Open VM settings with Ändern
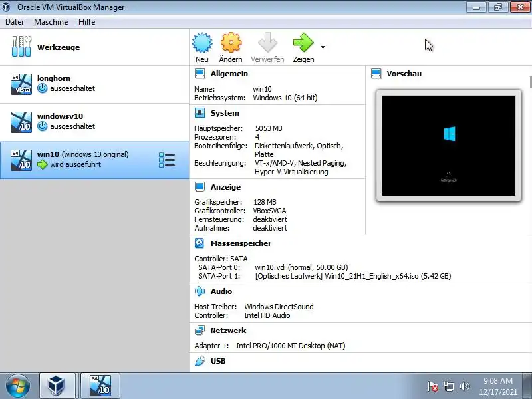Viewport: 532px width, 399px height. coord(231,47)
